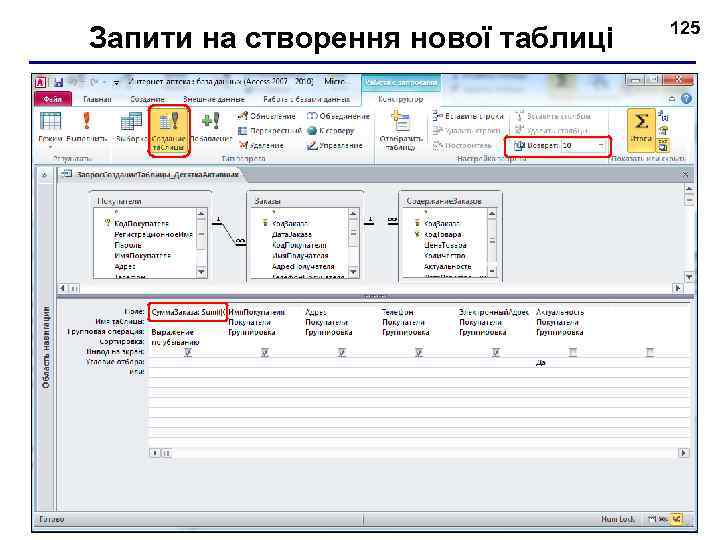Click Вставить строки in query setup
This screenshot has width=720, height=540.
click(x=468, y=116)
